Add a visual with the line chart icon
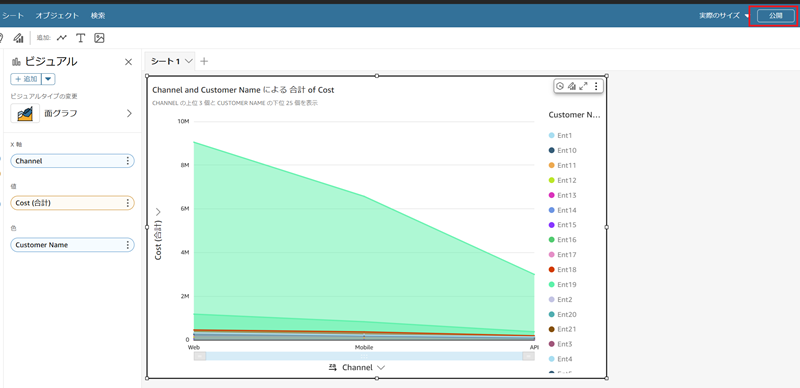This screenshot has width=800, height=388. 62,38
